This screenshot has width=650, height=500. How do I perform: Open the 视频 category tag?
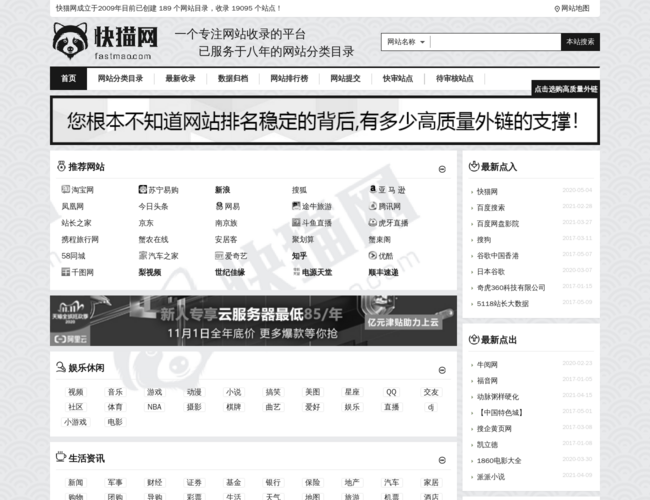coord(75,392)
